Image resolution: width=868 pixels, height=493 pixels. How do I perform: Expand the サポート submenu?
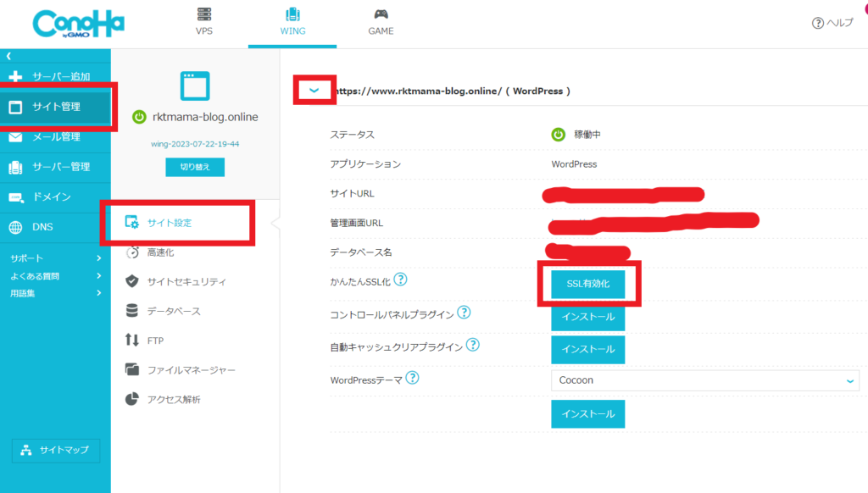pos(55,258)
